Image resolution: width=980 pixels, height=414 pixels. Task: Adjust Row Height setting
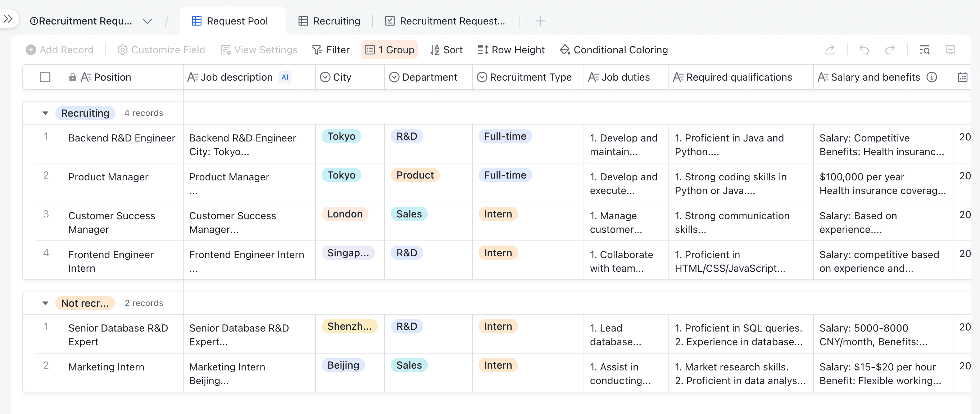point(511,50)
